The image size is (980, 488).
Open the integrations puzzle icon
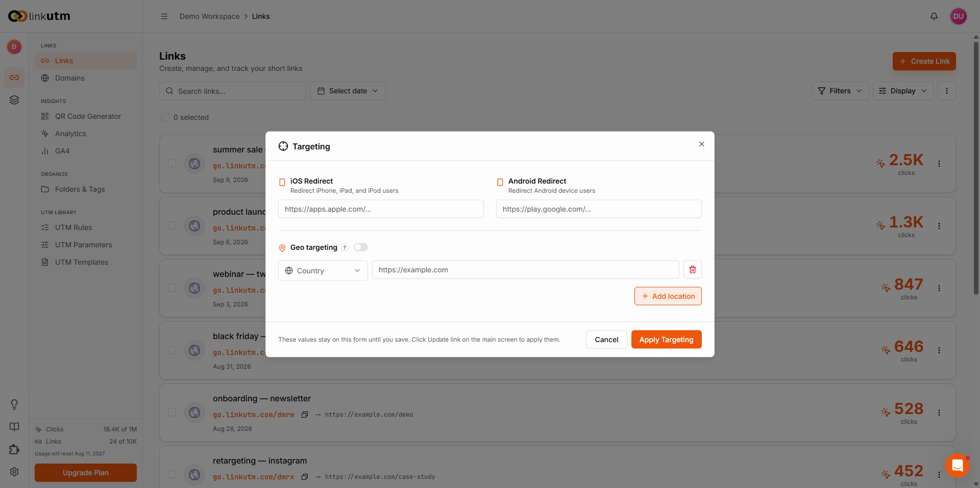(x=14, y=449)
